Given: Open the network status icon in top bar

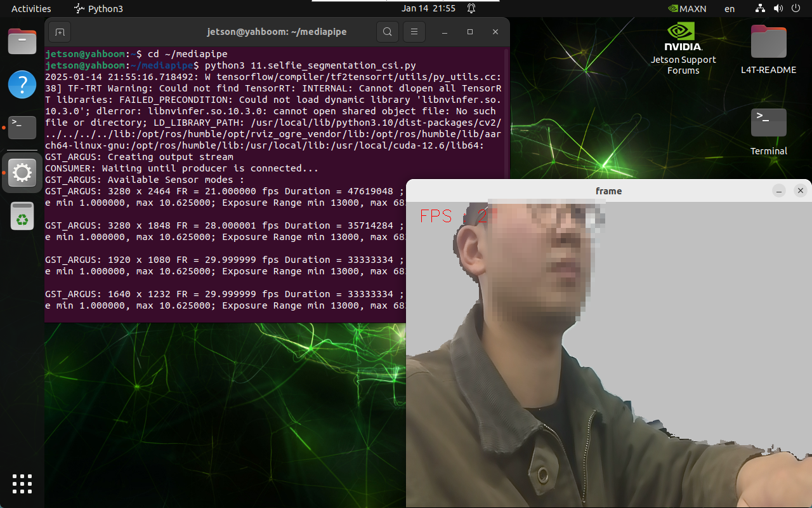Looking at the screenshot, I should click(761, 9).
